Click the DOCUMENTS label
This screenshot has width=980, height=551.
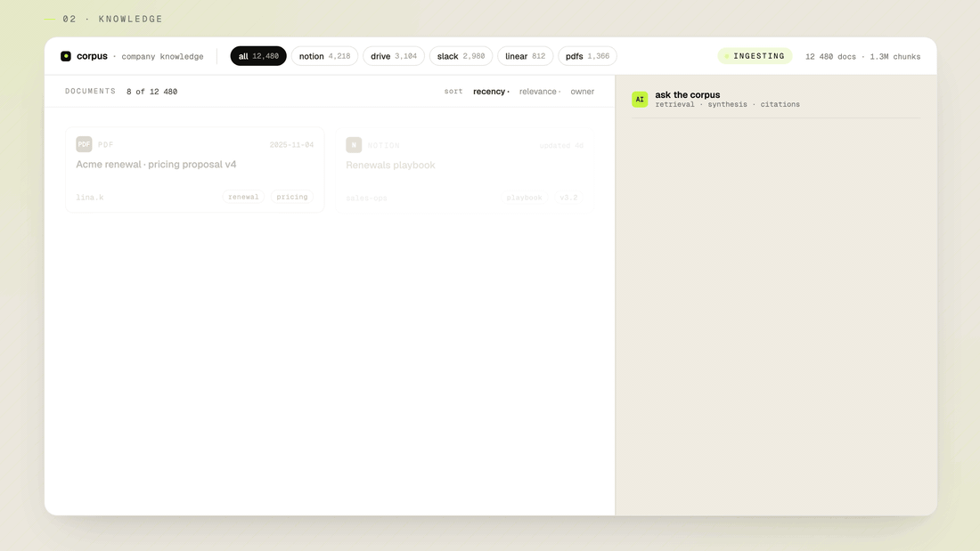[91, 91]
